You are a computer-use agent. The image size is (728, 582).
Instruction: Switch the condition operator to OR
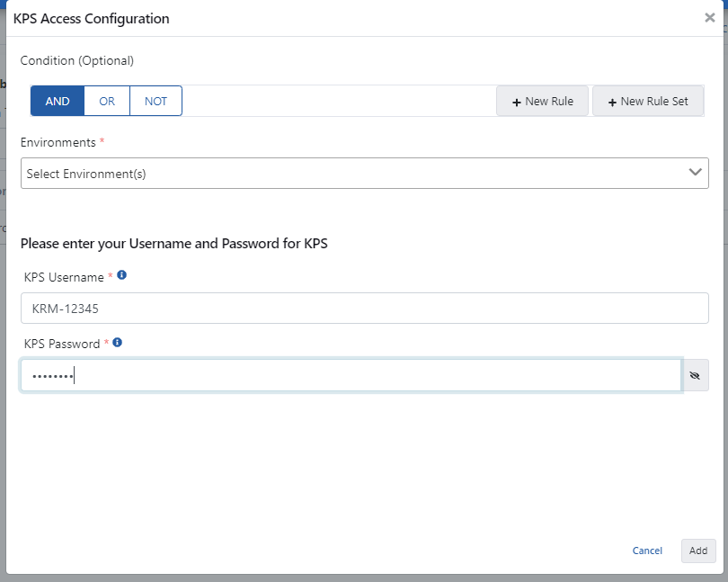coord(107,101)
